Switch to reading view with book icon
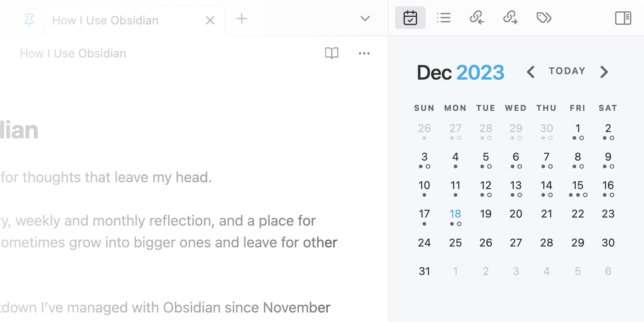 332,53
